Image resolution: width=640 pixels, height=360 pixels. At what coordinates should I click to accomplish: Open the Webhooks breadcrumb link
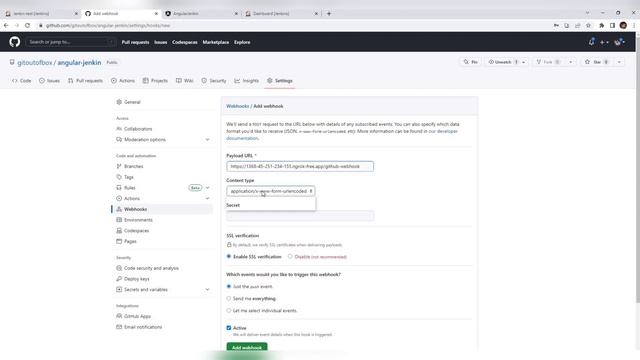point(238,106)
